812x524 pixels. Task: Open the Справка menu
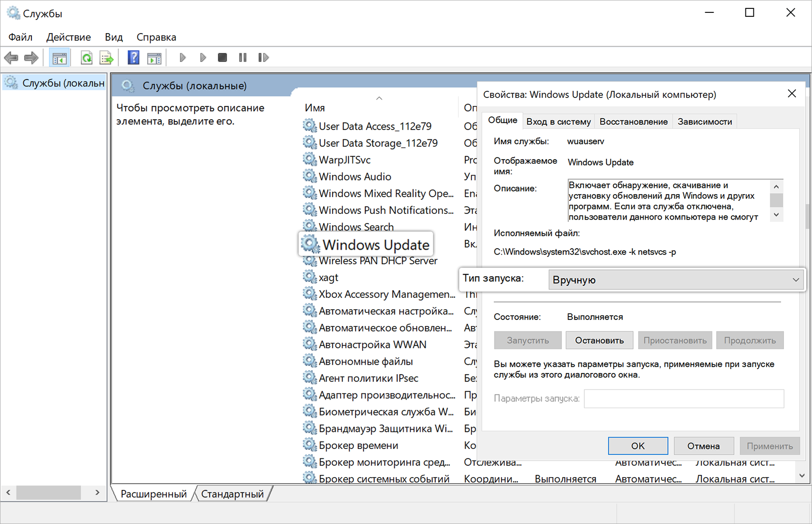tap(156, 37)
